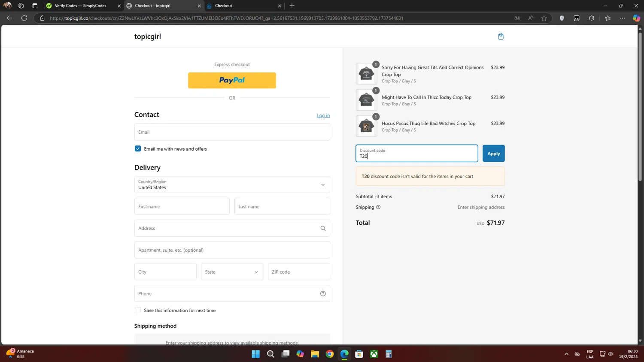Open the extensions puzzle icon
This screenshot has height=362, width=644.
[592, 18]
